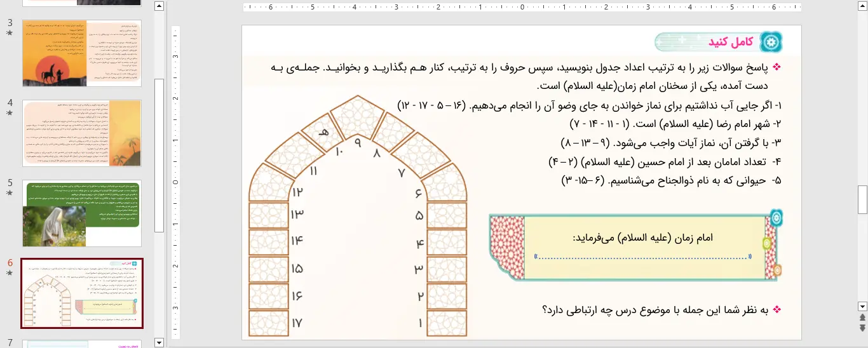The width and height of the screenshot is (868, 348).
Task: Click the animation star beside slide 3
Action: coord(10,32)
